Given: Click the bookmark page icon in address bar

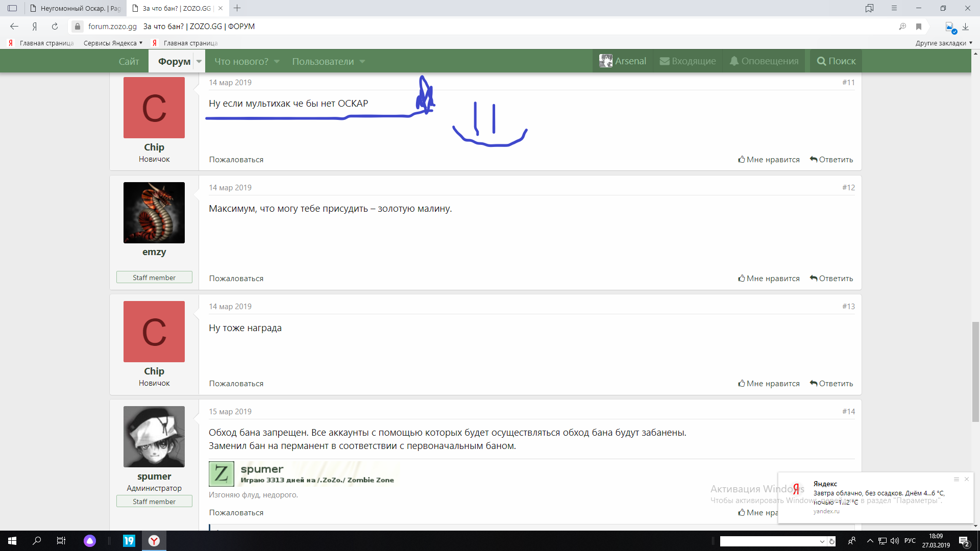Looking at the screenshot, I should (919, 27).
